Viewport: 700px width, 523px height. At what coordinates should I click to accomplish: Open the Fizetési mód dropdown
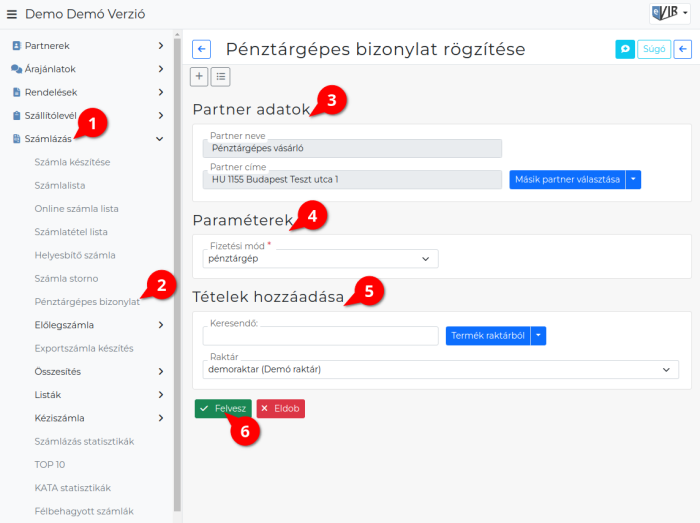pyautogui.click(x=320, y=259)
